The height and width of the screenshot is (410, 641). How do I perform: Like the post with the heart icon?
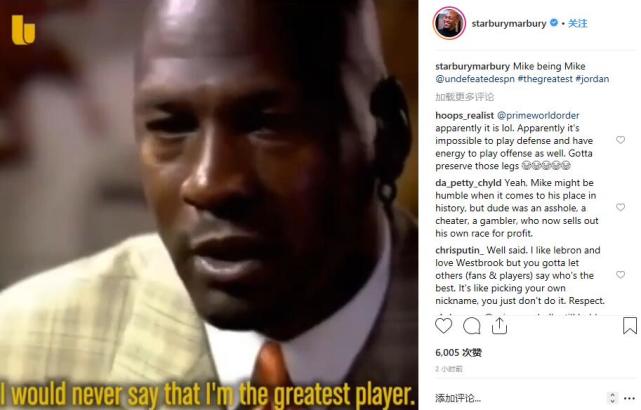tap(443, 326)
